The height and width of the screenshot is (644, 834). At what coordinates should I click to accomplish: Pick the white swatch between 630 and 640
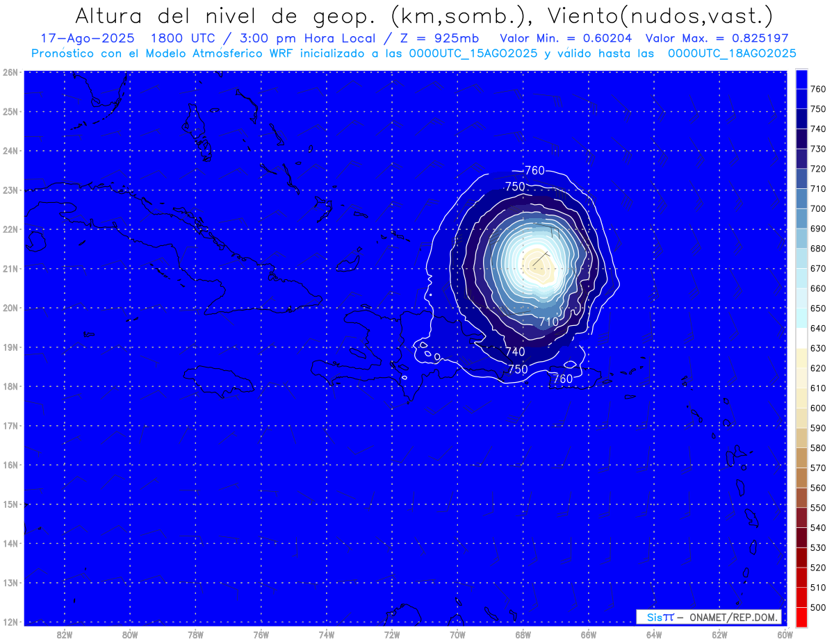point(801,338)
